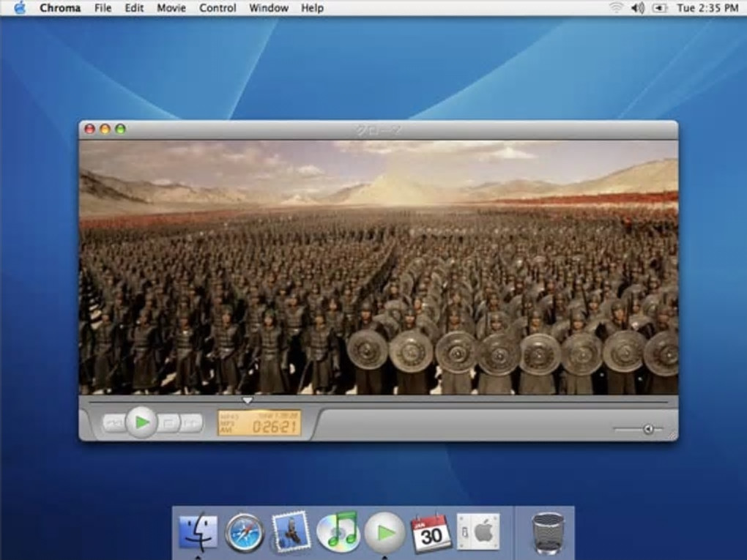Open the File menu
Screen dimensions: 747x560
point(103,8)
